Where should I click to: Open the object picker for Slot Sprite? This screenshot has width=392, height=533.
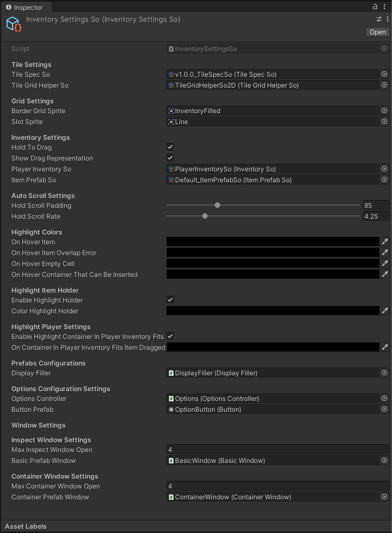click(x=384, y=121)
